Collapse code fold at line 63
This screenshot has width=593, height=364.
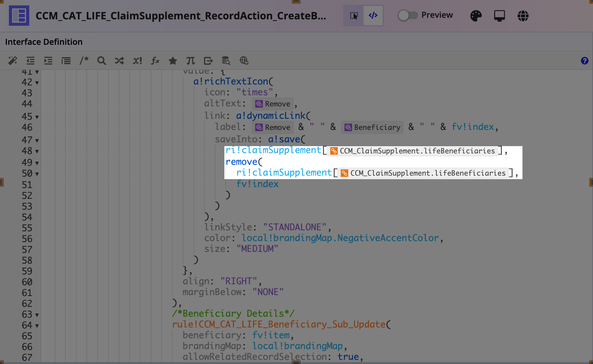click(x=37, y=315)
